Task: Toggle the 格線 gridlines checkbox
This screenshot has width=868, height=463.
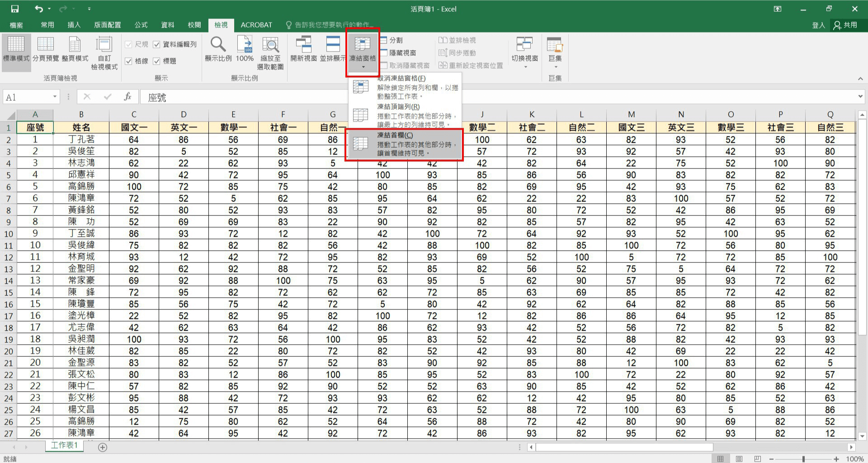Action: [x=129, y=61]
